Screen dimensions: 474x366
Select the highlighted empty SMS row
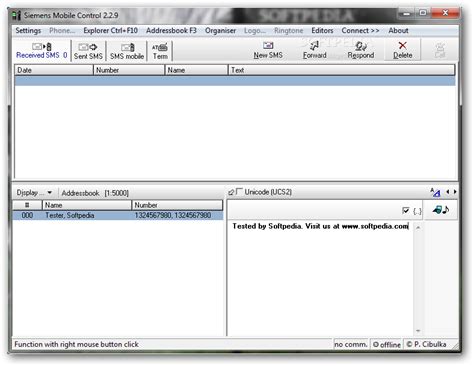(235, 81)
